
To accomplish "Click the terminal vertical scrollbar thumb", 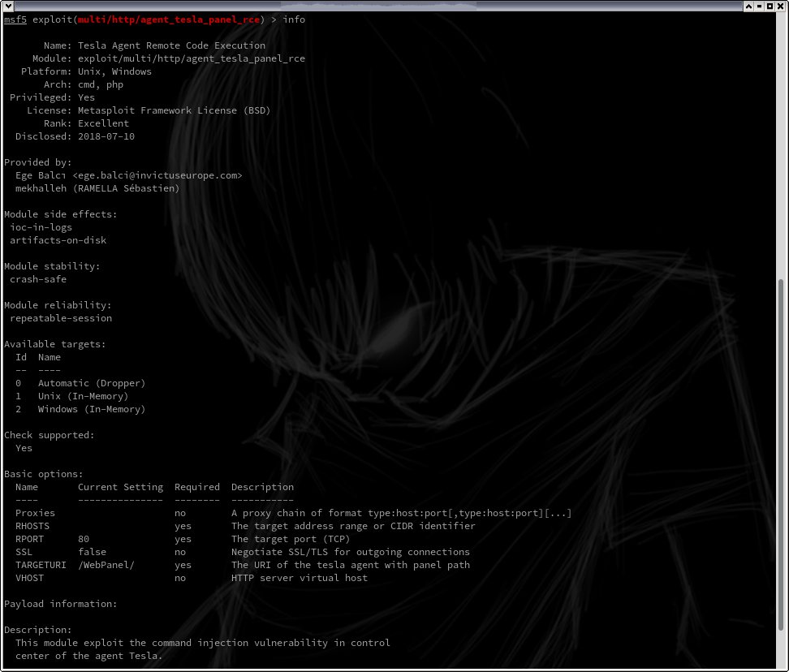I will [x=780, y=454].
